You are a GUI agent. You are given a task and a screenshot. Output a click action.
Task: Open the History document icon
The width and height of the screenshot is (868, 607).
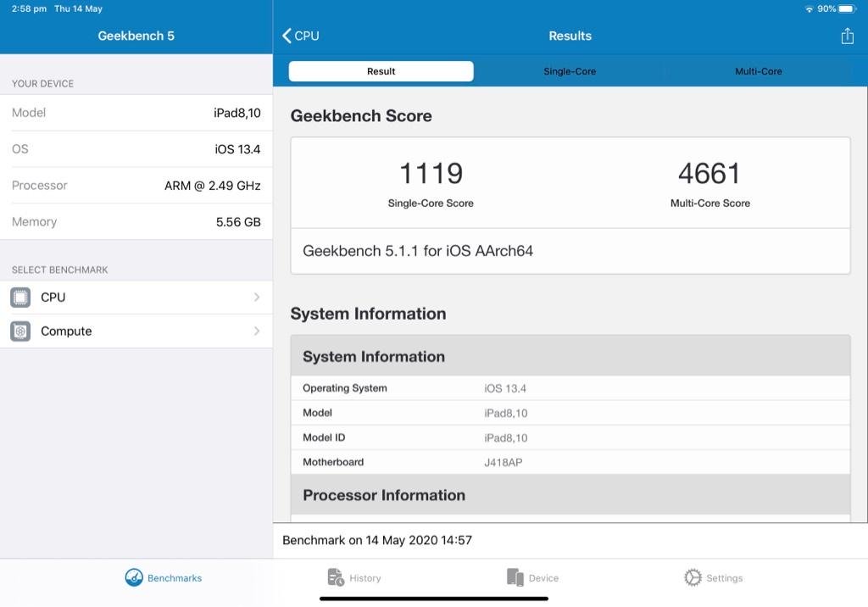pyautogui.click(x=336, y=577)
